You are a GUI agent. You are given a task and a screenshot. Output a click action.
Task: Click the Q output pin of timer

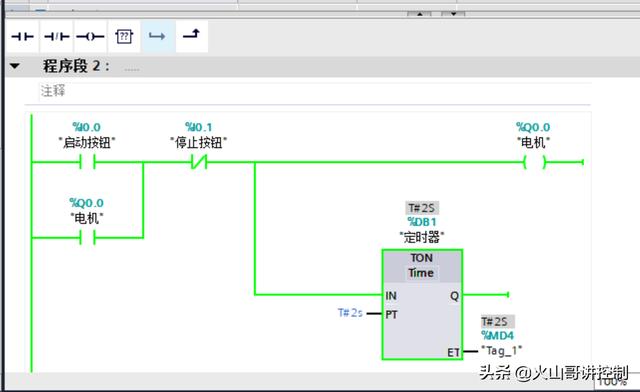click(454, 296)
